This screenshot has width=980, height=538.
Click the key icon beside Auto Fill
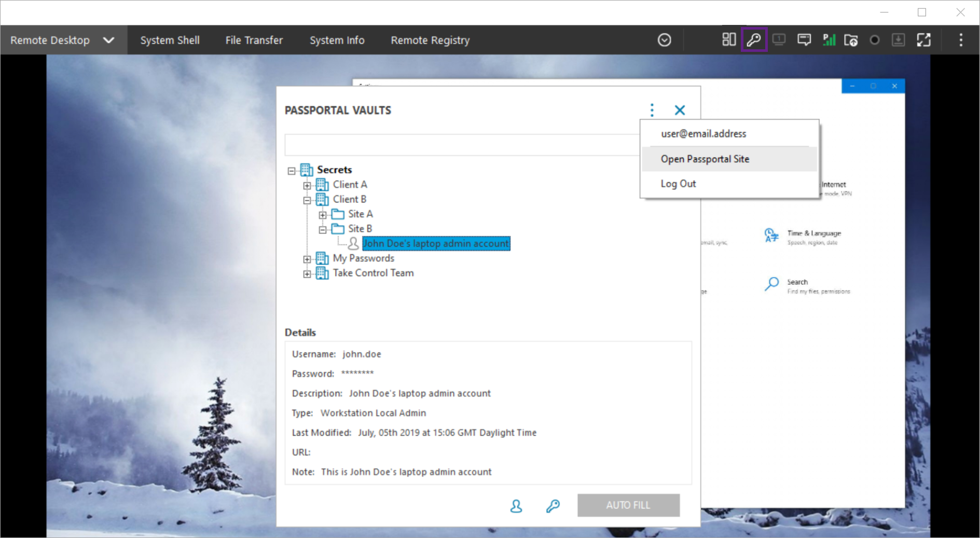(553, 506)
